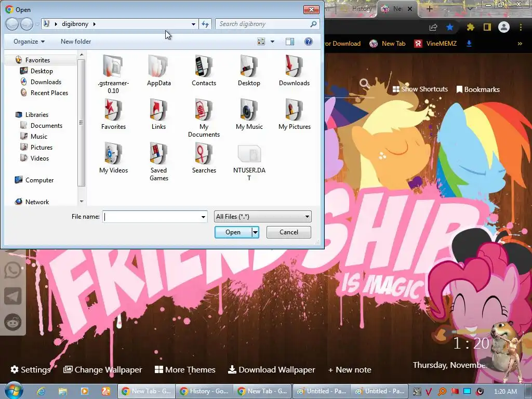The height and width of the screenshot is (399, 532).
Task: Open Settings on the New Tab page
Action: tap(30, 369)
